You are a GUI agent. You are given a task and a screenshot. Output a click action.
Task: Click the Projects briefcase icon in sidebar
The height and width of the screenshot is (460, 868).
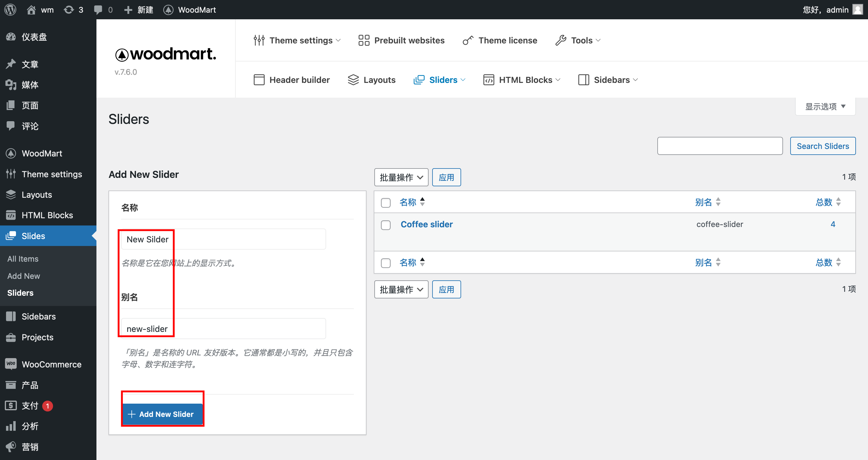(x=11, y=337)
